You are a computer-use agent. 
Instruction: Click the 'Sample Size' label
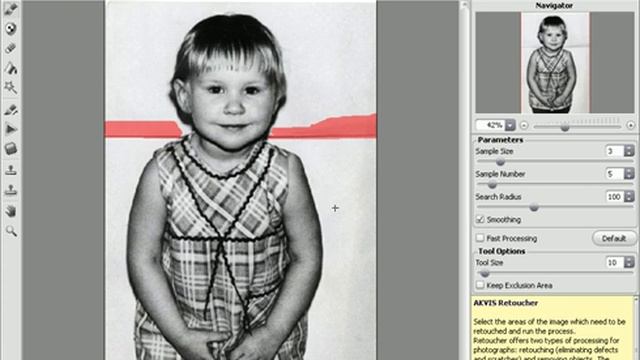coord(494,151)
